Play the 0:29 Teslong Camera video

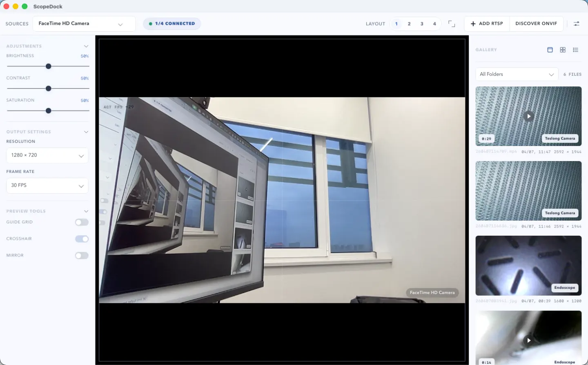(528, 116)
